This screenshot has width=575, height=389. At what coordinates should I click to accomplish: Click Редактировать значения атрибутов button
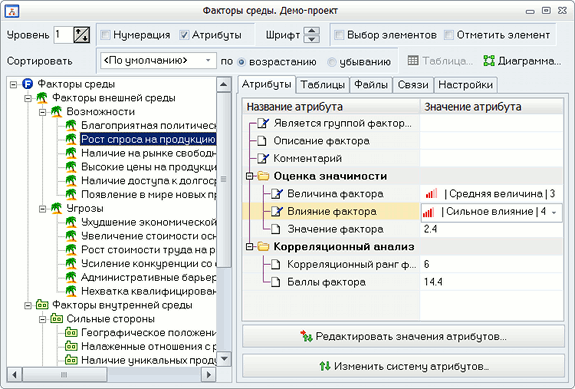[x=403, y=336]
